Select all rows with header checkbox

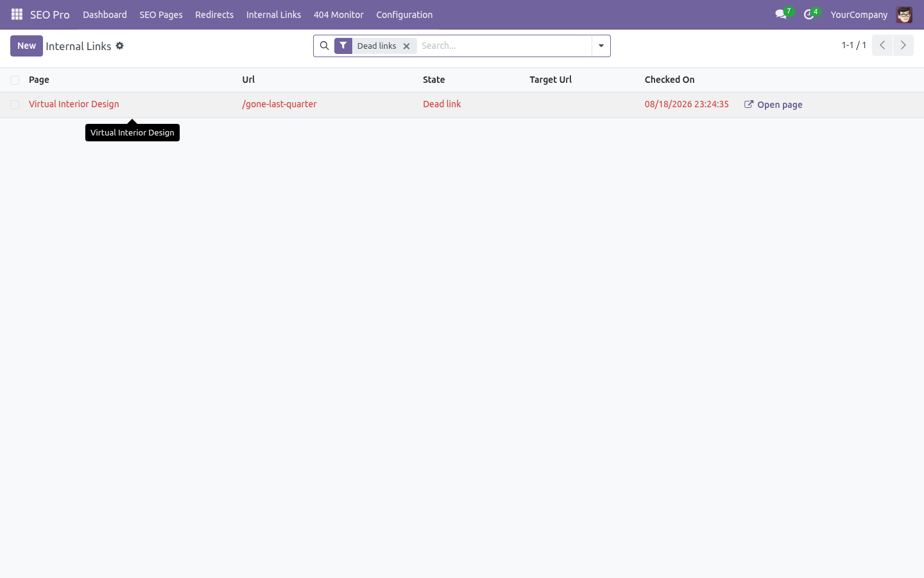[15, 80]
